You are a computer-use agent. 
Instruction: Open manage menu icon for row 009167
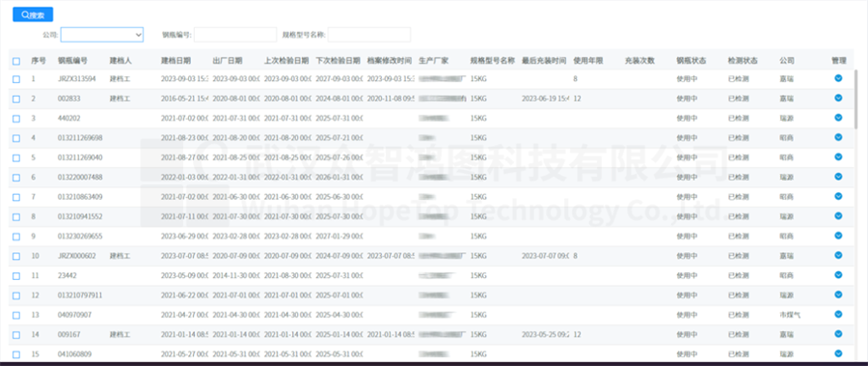pos(838,334)
